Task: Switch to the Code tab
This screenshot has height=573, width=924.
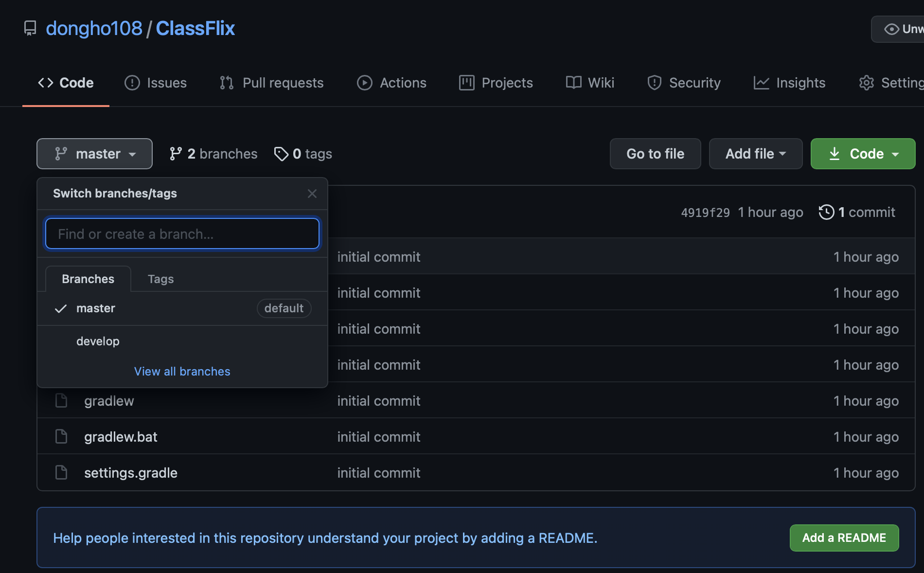Action: coord(66,83)
